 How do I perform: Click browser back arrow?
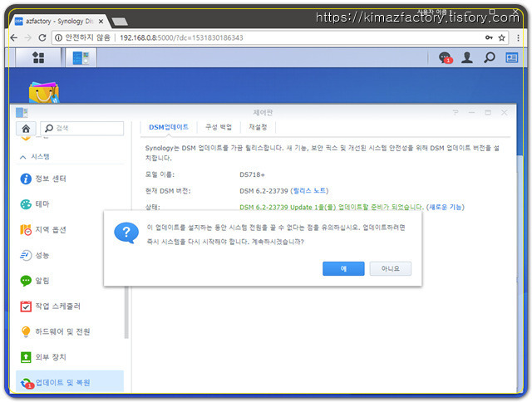pos(14,37)
